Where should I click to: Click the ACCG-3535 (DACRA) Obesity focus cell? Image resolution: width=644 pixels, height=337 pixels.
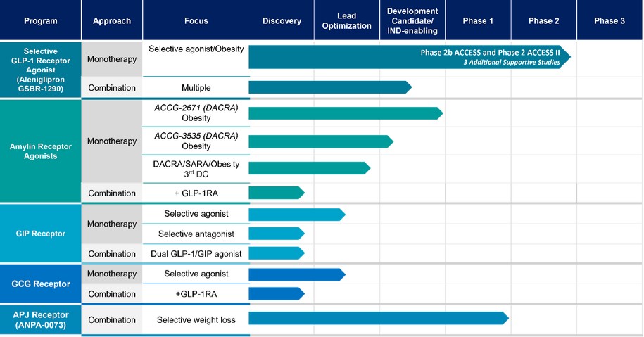[196, 141]
